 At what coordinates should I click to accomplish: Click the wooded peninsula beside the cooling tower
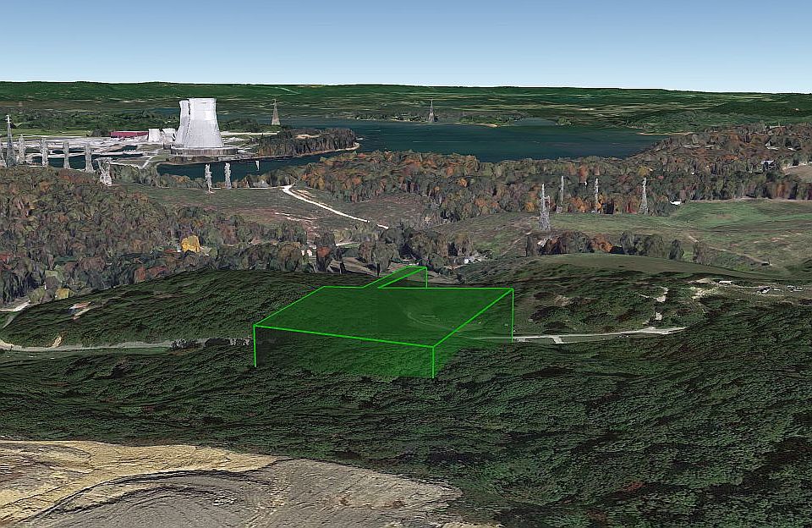click(304, 140)
